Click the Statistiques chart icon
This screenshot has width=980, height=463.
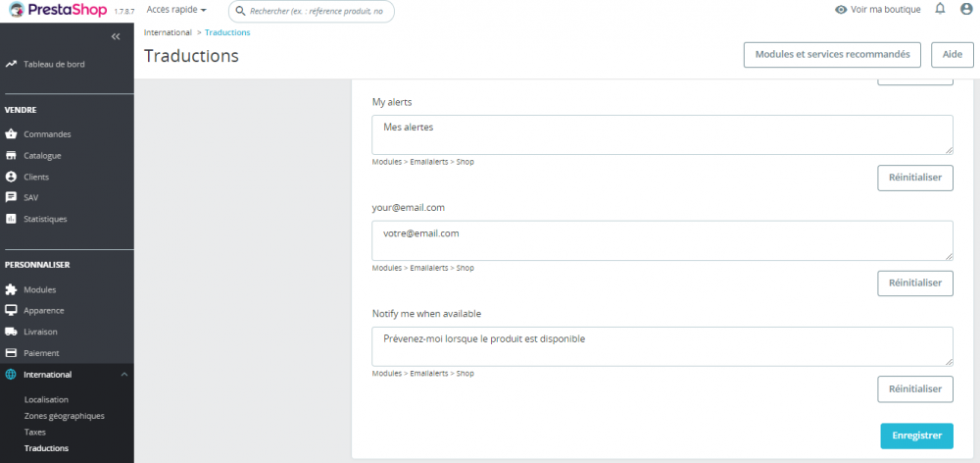[11, 219]
